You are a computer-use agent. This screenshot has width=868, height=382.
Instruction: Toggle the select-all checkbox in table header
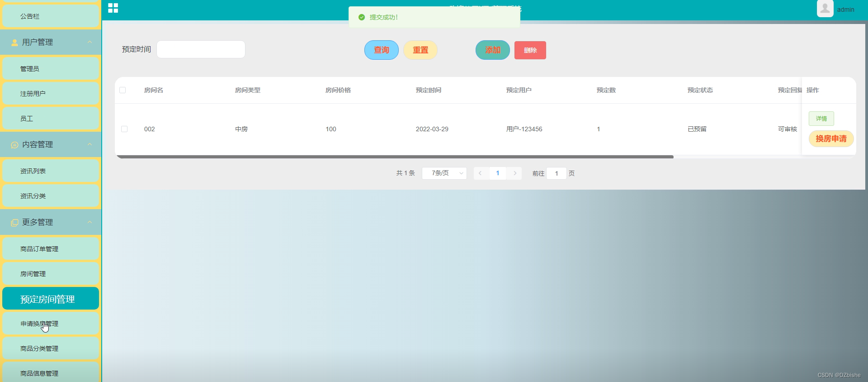pos(123,90)
